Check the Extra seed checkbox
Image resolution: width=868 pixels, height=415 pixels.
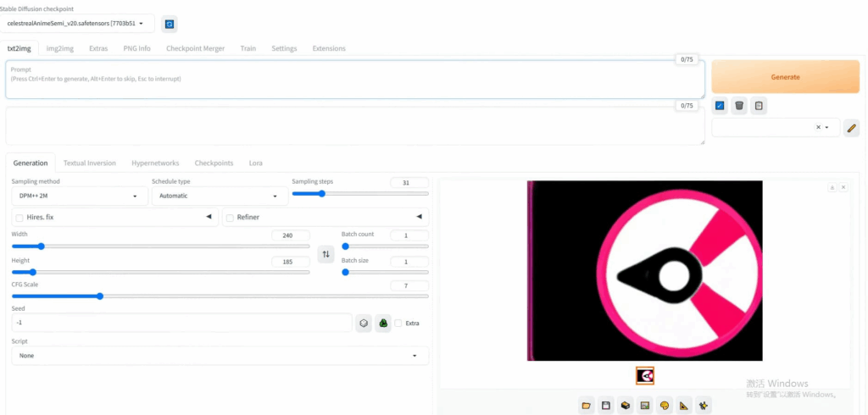click(x=398, y=323)
